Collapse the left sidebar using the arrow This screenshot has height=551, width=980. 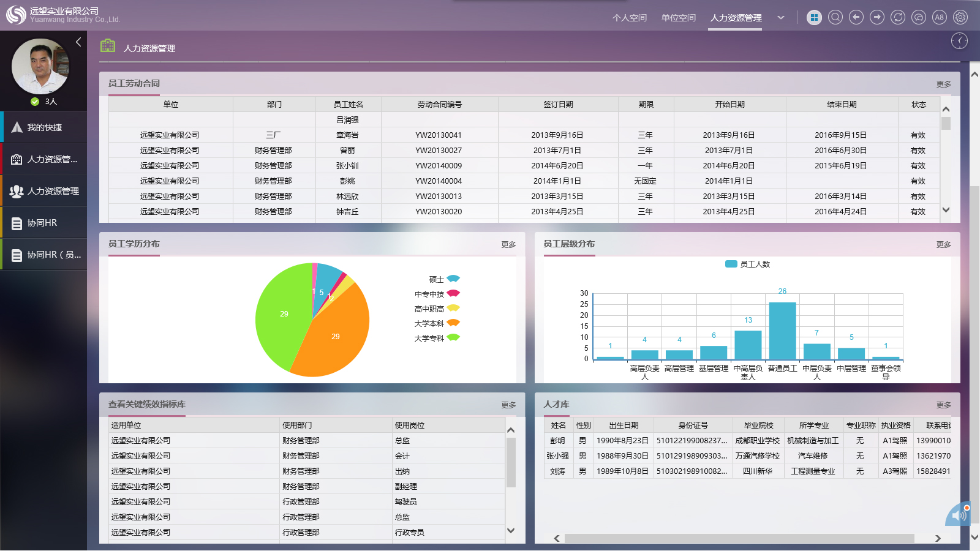click(78, 42)
